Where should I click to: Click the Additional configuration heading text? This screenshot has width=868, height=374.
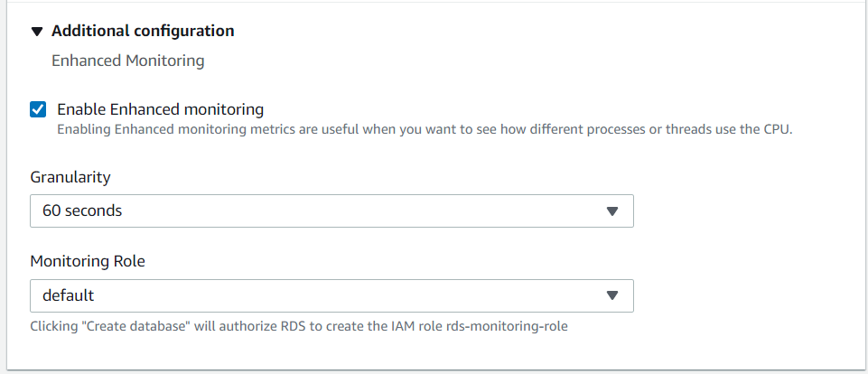coord(143,31)
